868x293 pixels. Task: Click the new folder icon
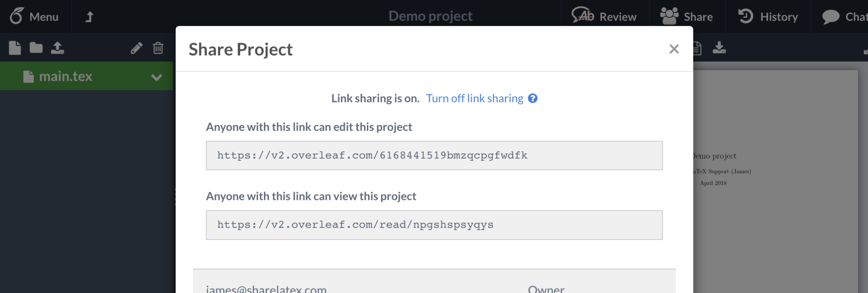pyautogui.click(x=36, y=48)
